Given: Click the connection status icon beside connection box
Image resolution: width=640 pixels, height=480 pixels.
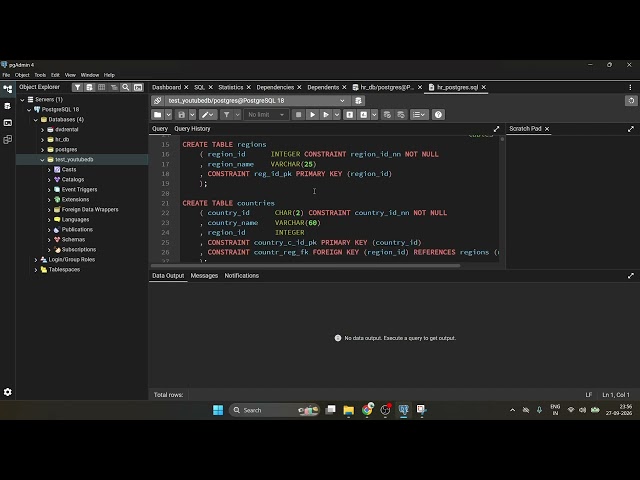Looking at the screenshot, I should coord(158,101).
